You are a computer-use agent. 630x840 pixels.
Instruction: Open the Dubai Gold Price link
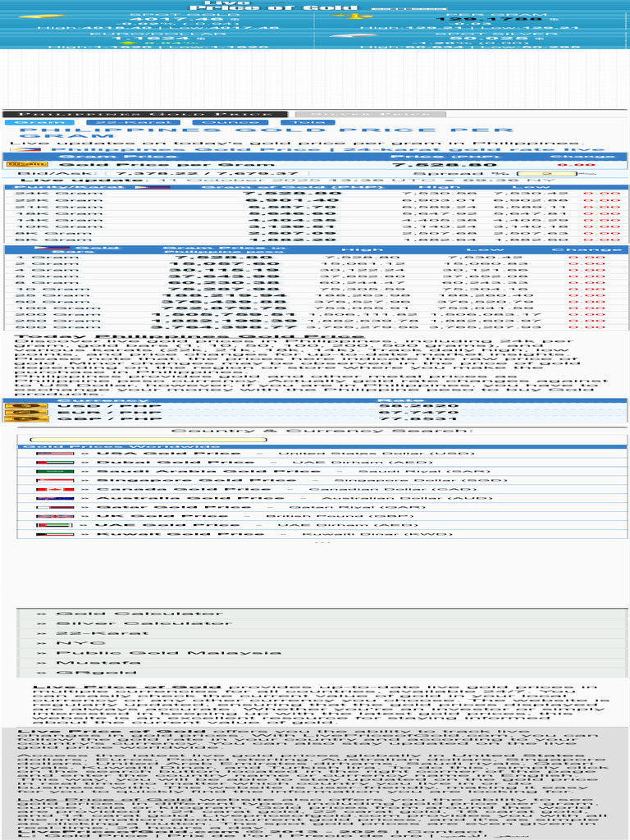tap(176, 463)
